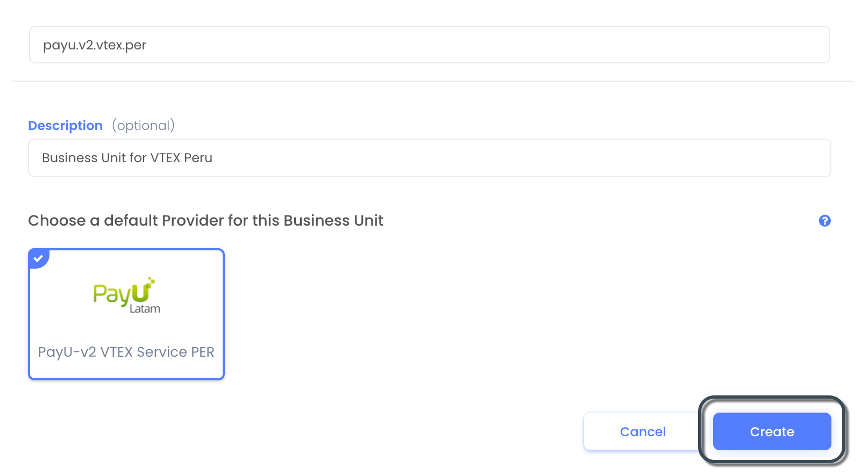Click the Description label

tap(65, 126)
